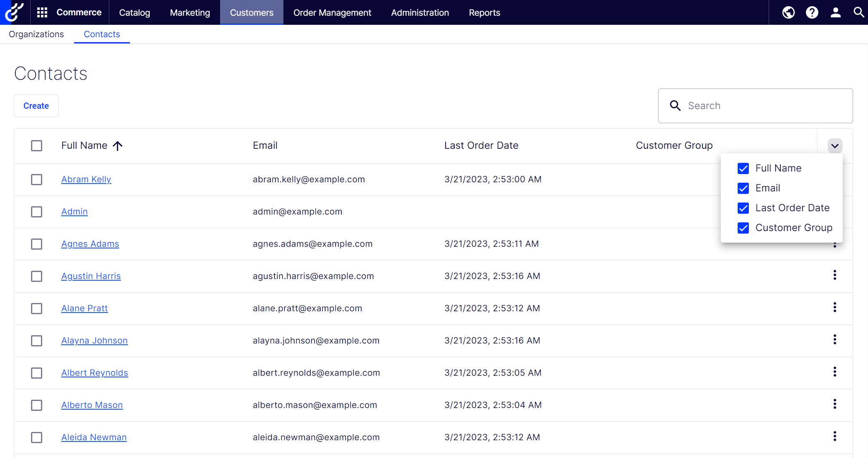Click the 3/21/2023, 2:53:04 AM date cell
Screen dimensions: 868x458
493,405
